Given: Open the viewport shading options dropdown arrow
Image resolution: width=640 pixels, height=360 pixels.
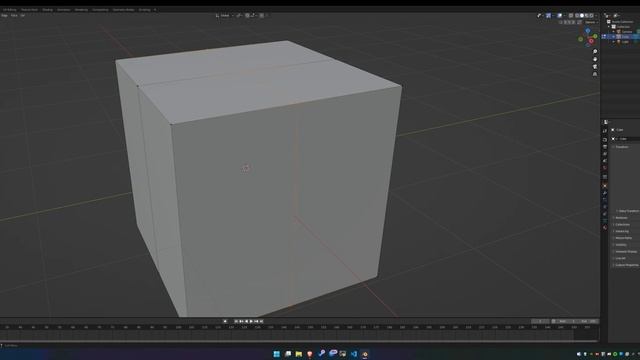Looking at the screenshot, I should (x=596, y=16).
